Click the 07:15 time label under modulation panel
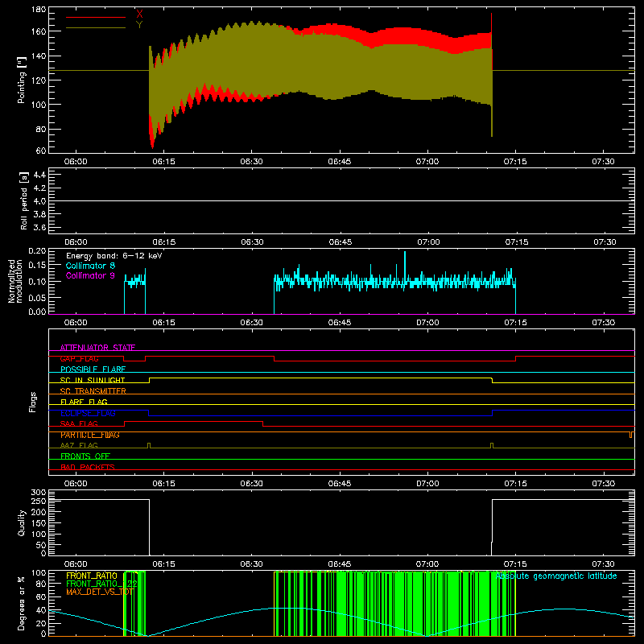 (515, 323)
